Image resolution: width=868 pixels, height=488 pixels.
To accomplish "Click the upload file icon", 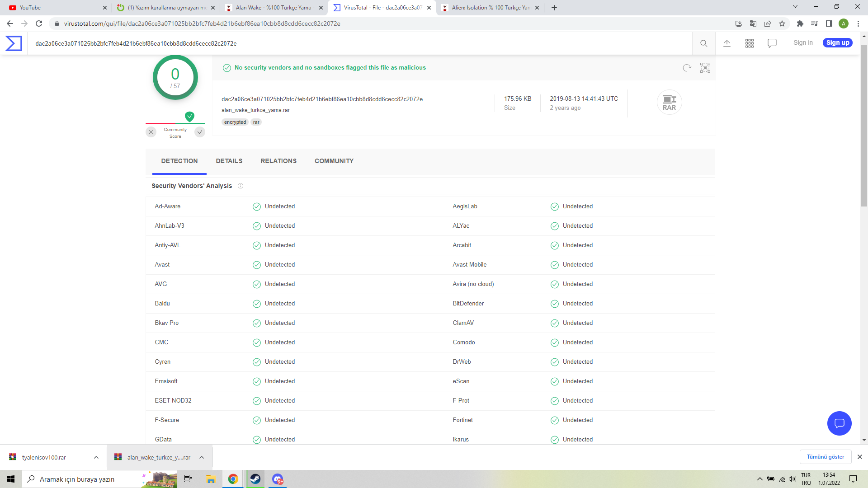I will click(x=727, y=43).
